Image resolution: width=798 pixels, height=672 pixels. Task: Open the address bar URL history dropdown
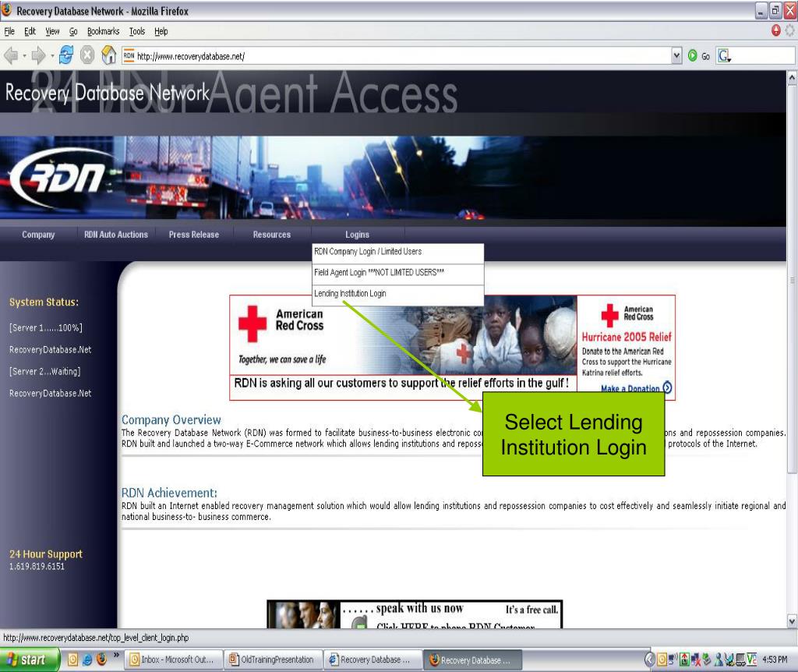pos(676,55)
